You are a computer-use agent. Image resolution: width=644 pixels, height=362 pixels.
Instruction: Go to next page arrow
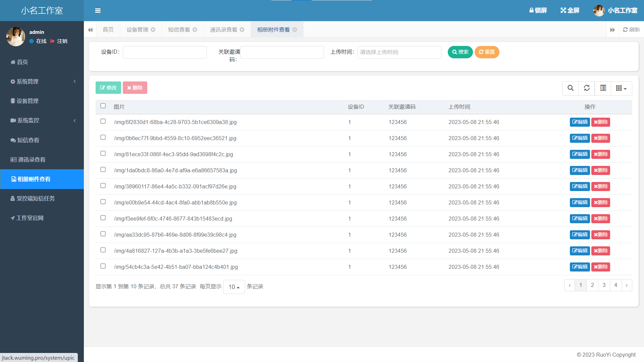(627, 285)
